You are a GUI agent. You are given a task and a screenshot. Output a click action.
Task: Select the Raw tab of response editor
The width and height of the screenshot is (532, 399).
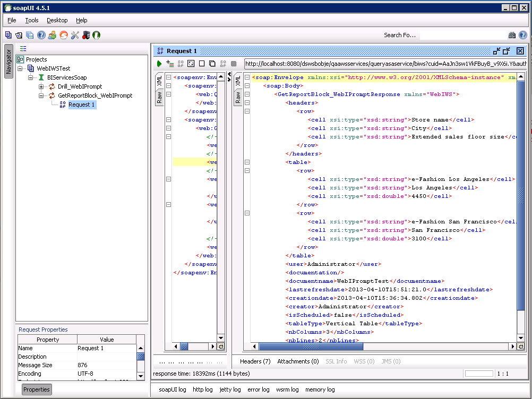click(x=238, y=98)
